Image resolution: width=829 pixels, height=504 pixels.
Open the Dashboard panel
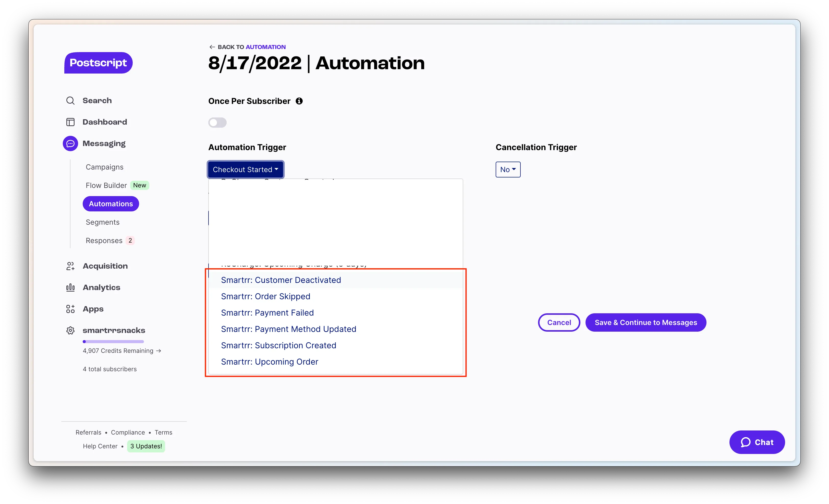pyautogui.click(x=104, y=122)
